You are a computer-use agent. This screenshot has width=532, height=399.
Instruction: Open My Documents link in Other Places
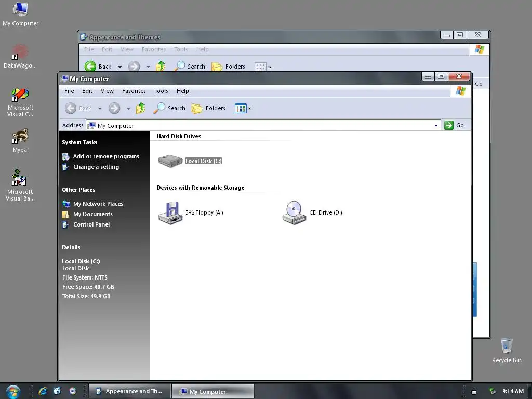pos(93,214)
